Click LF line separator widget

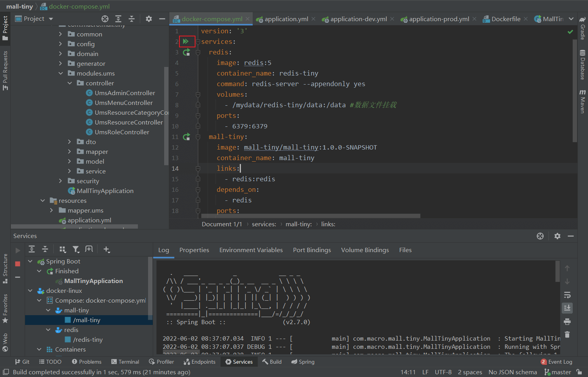(x=425, y=372)
